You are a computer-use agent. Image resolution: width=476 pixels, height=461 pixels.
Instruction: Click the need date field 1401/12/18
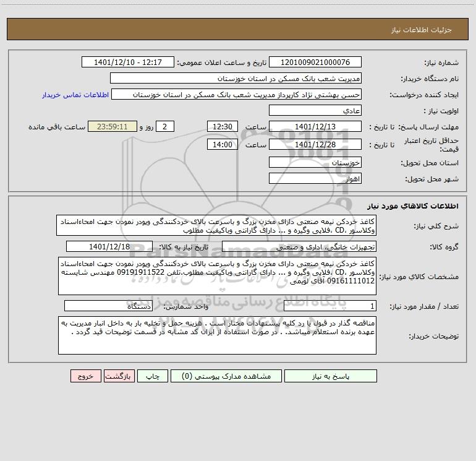point(109,246)
